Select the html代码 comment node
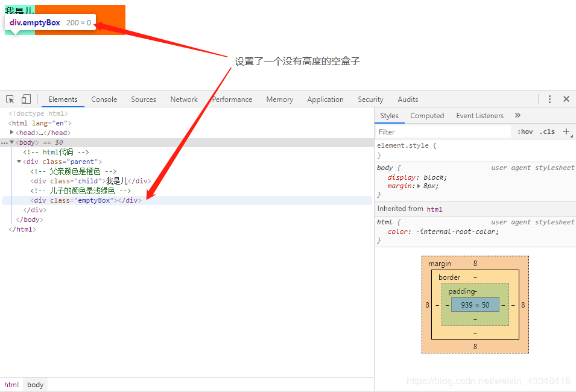This screenshot has height=392, width=576. coord(56,152)
